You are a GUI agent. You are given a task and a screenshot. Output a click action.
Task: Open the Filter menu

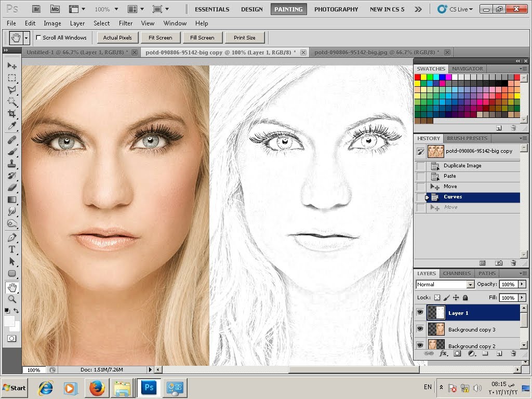point(126,23)
